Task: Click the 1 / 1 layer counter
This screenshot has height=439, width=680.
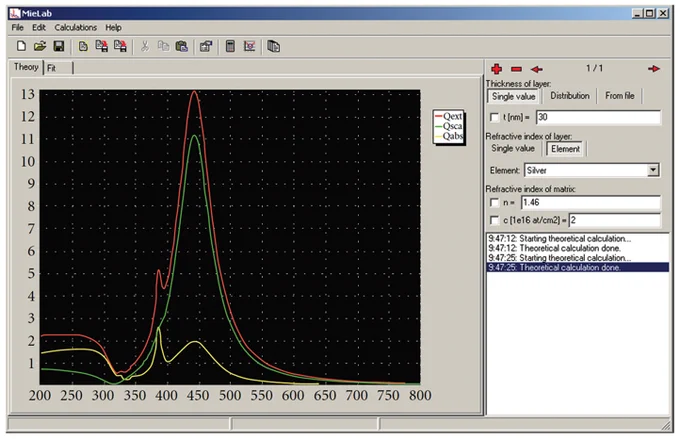Action: point(594,68)
